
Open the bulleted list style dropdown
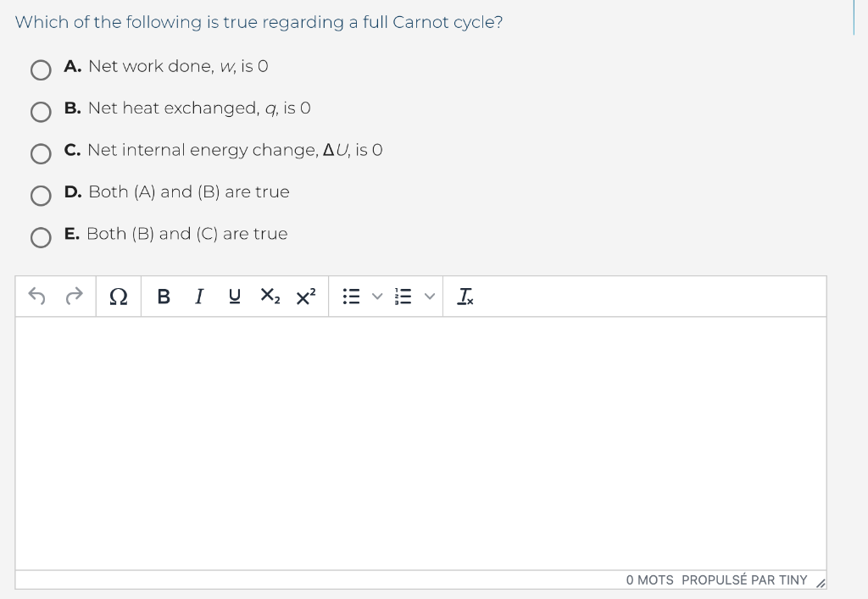pyautogui.click(x=376, y=296)
